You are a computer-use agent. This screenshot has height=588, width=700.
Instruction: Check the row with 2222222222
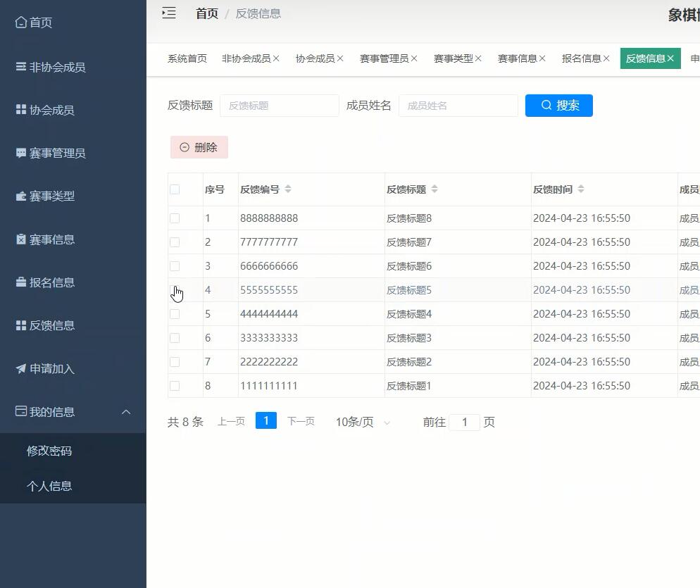pyautogui.click(x=175, y=362)
